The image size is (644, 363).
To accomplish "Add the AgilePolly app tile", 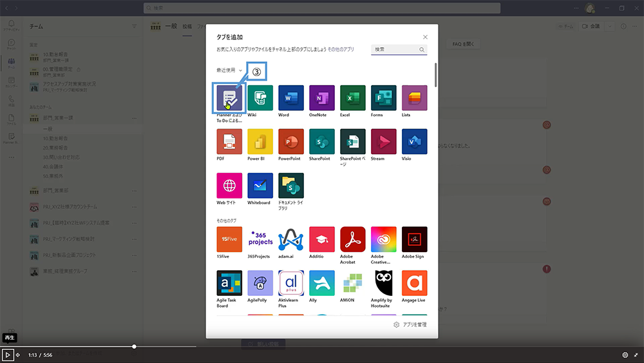I will (260, 283).
